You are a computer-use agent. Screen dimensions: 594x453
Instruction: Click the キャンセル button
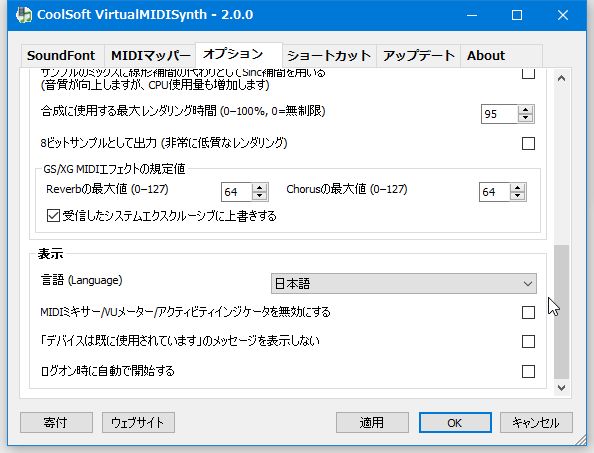[536, 422]
